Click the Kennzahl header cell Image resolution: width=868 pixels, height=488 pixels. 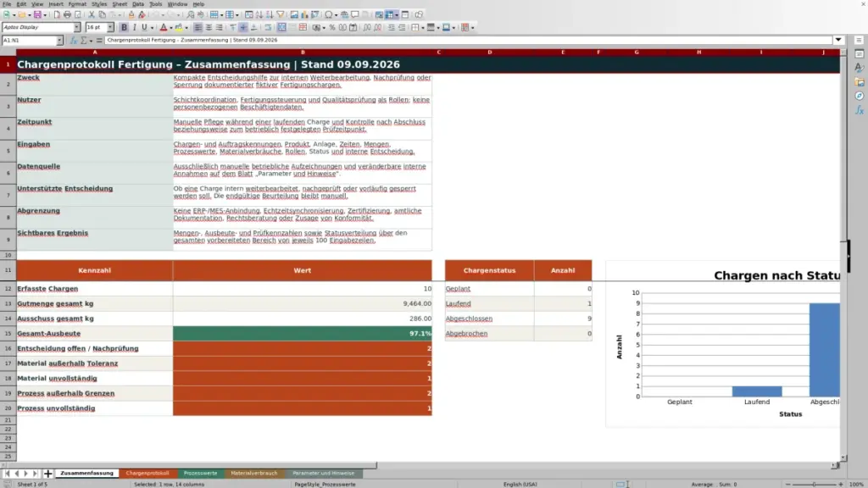click(95, 270)
